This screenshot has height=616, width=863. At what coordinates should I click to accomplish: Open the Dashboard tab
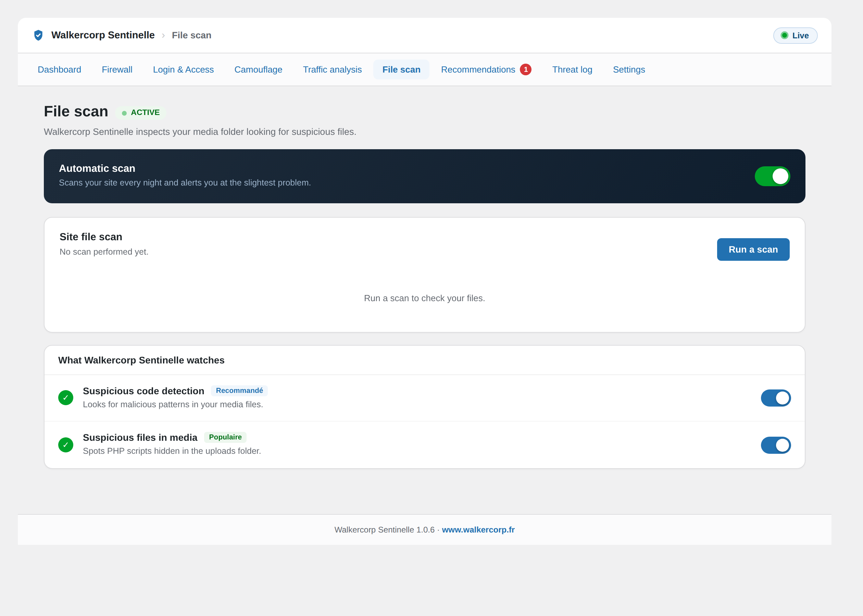59,69
